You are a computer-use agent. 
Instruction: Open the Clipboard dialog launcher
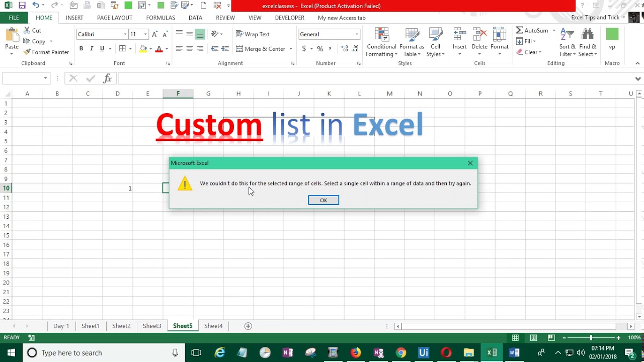pos(70,63)
